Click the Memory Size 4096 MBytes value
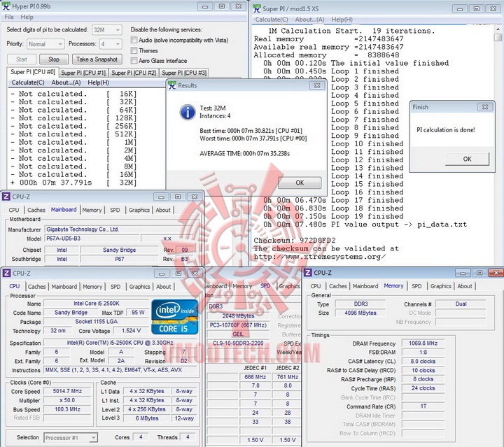The image size is (504, 447). coord(360,313)
